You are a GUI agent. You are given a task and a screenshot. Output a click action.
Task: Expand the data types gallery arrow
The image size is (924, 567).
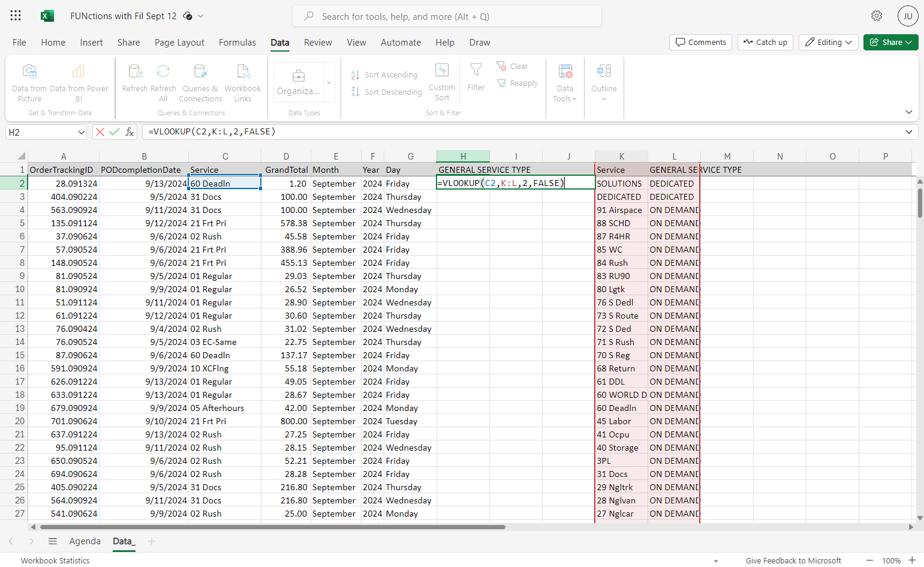coord(329,83)
